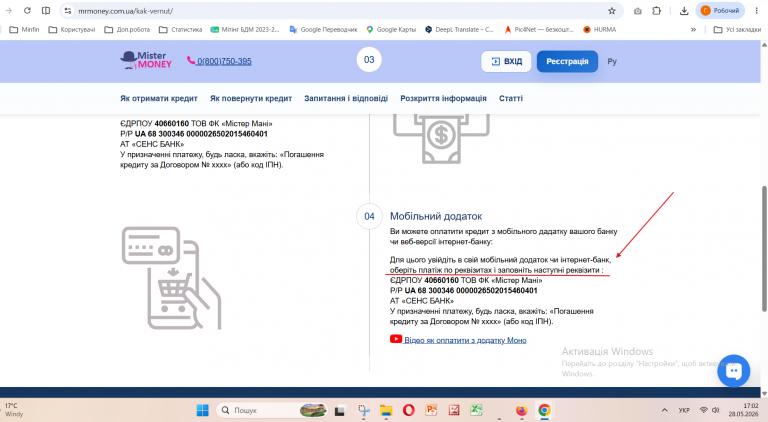Expand the hidden bookmarks chevron
This screenshot has height=422, width=768.
pos(694,29)
